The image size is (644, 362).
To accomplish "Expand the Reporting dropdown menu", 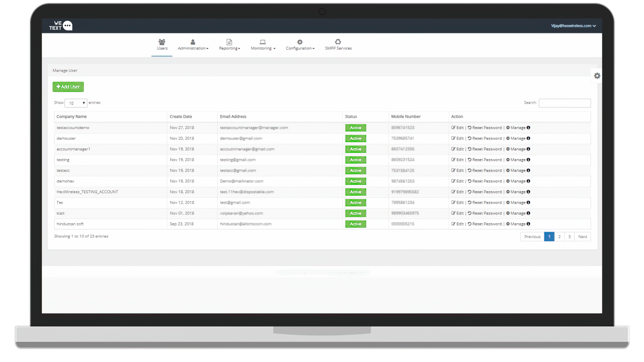I will (x=229, y=48).
